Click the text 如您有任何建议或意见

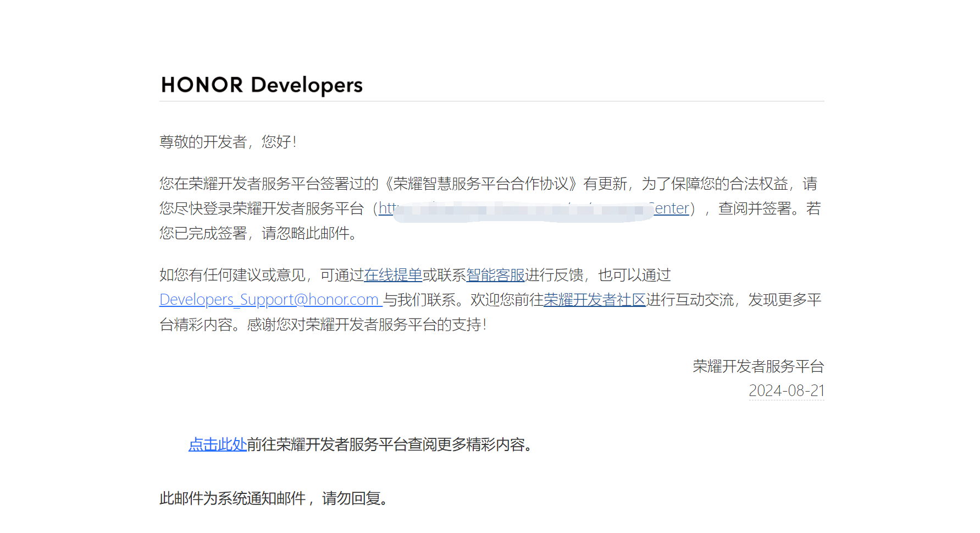[232, 275]
